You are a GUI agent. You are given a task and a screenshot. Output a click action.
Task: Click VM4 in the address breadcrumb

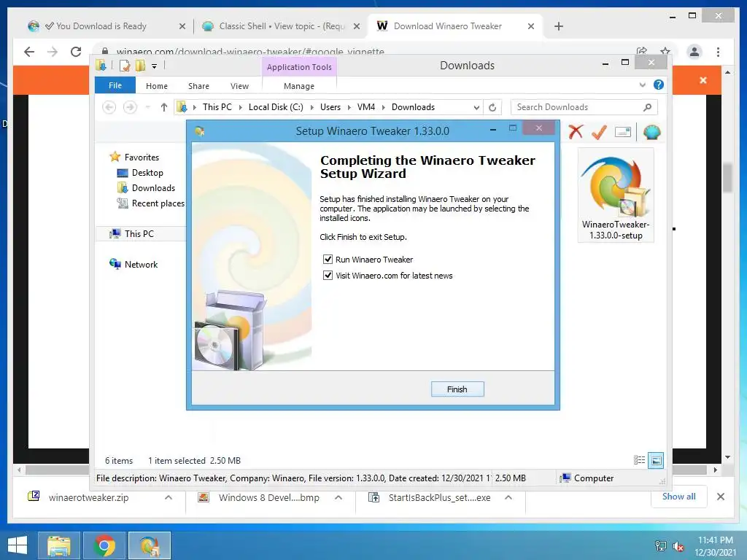[x=366, y=107]
